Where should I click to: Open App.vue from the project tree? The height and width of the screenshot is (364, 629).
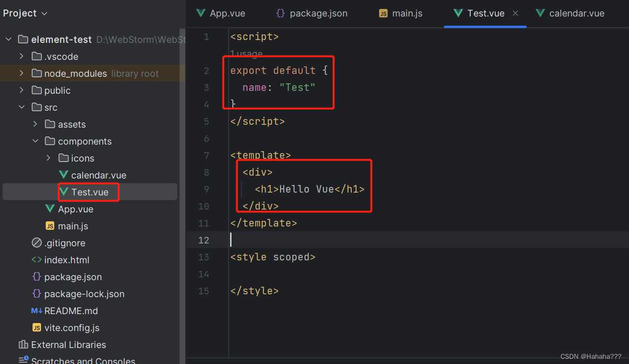[75, 209]
